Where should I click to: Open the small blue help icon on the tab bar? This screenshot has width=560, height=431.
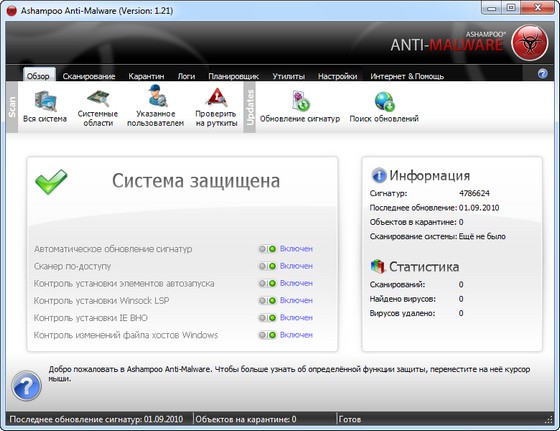tap(542, 74)
